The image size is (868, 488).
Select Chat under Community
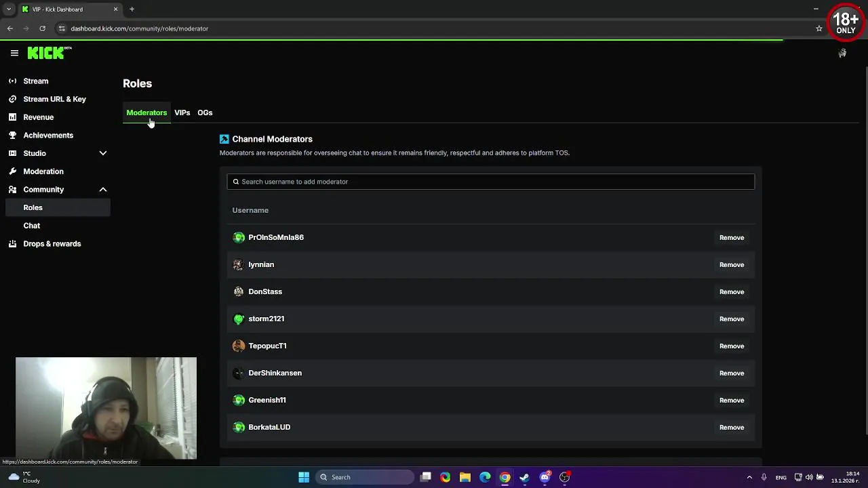tap(31, 226)
